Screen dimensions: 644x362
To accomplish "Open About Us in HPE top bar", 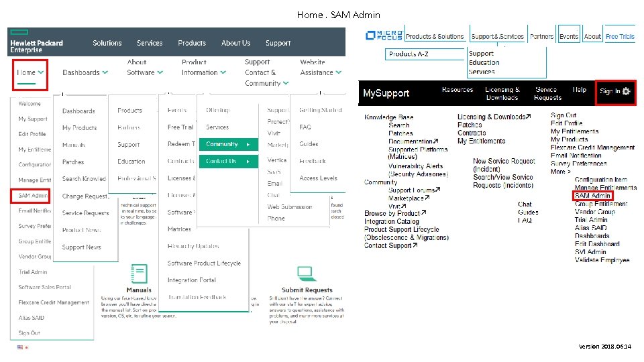I will point(235,43).
